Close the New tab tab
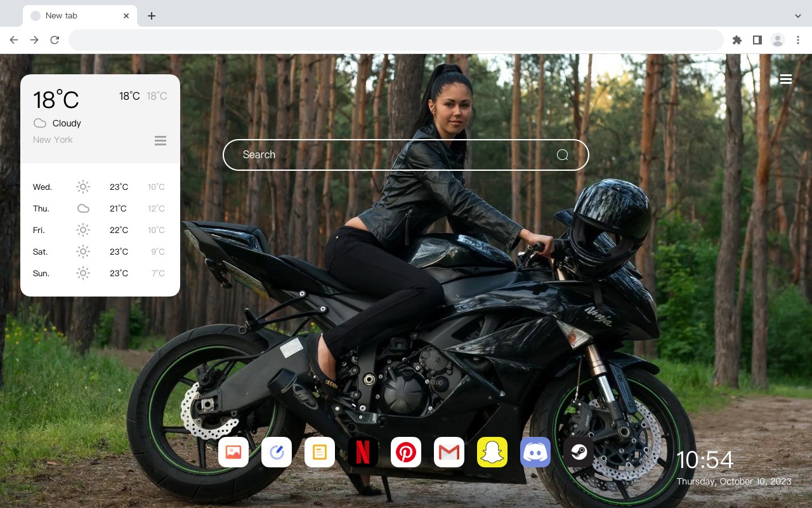Viewport: 812px width, 508px height. 127,16
